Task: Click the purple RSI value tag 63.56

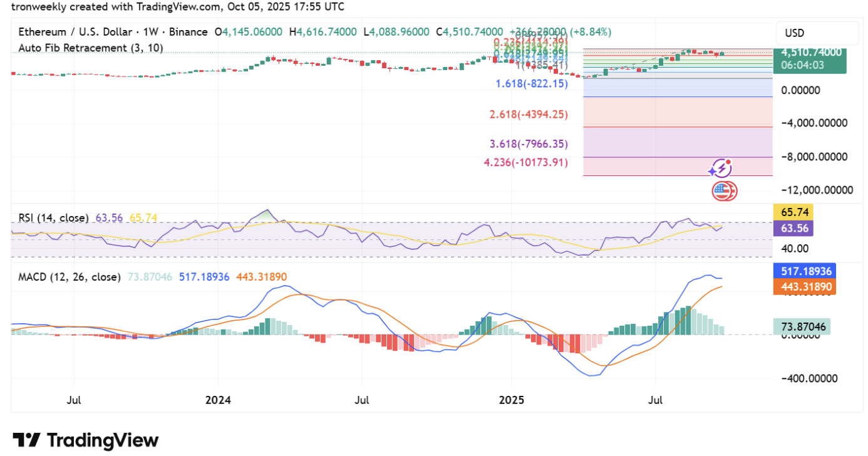Action: tap(793, 229)
